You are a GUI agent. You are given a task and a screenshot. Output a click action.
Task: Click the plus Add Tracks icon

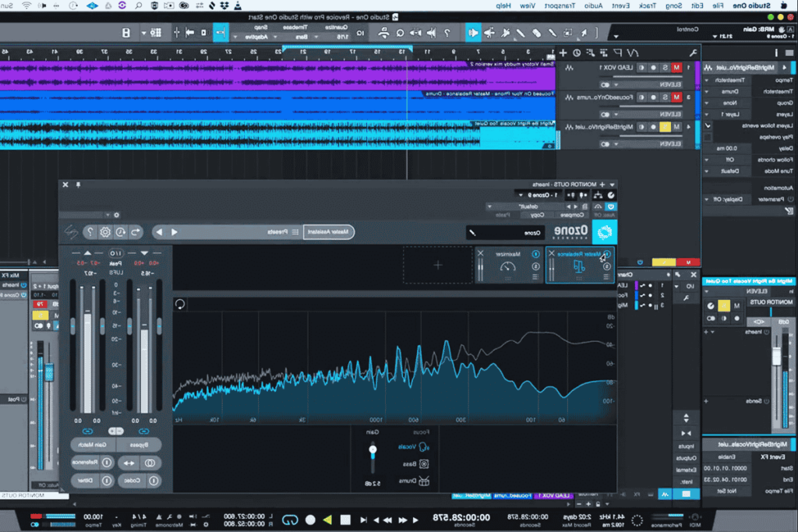coord(563,53)
